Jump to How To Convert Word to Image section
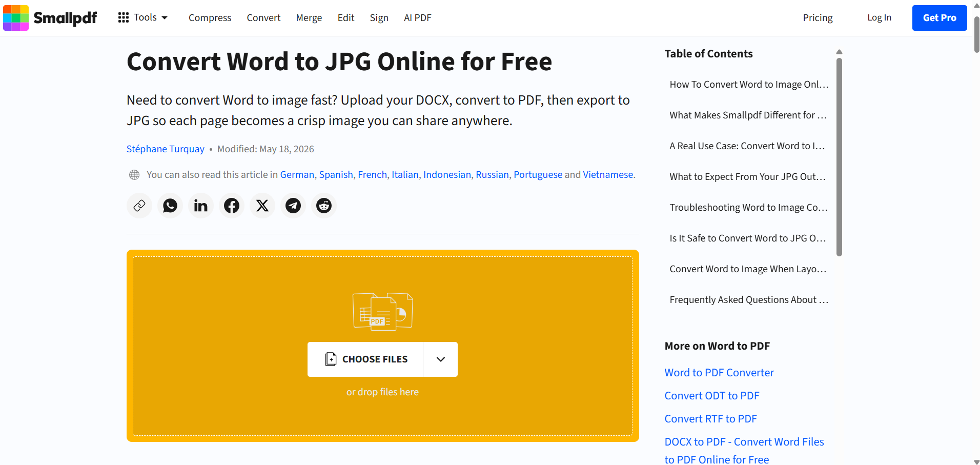Screen dimensions: 980x465 [x=749, y=85]
